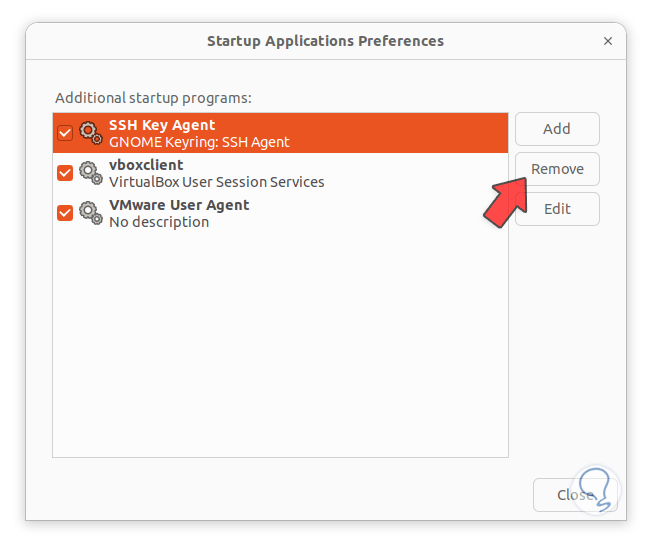Remove the selected startup program
The image size is (652, 549).
pyautogui.click(x=557, y=169)
